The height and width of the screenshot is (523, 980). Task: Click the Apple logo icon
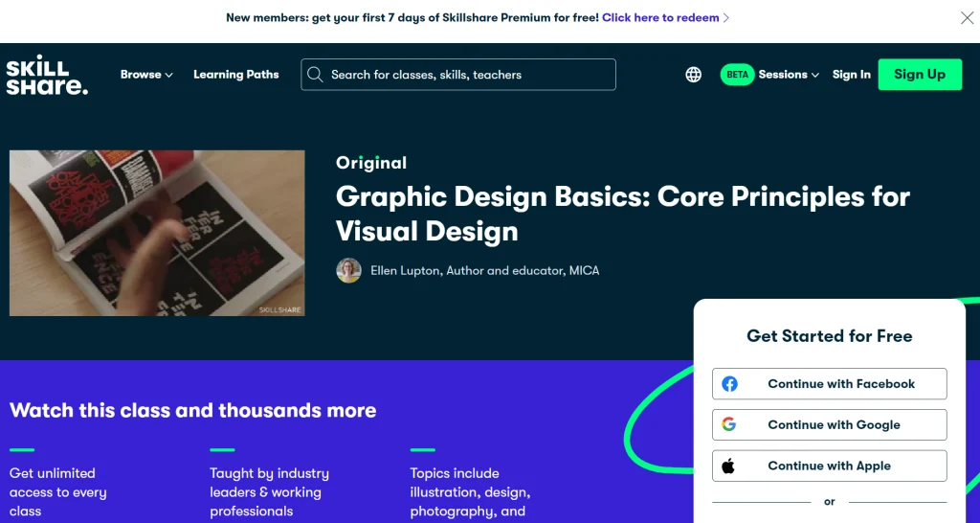728,466
